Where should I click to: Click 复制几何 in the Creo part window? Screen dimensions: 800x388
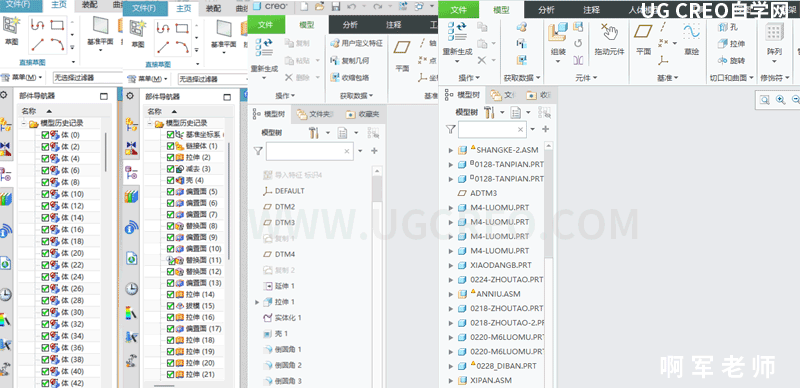pos(349,60)
